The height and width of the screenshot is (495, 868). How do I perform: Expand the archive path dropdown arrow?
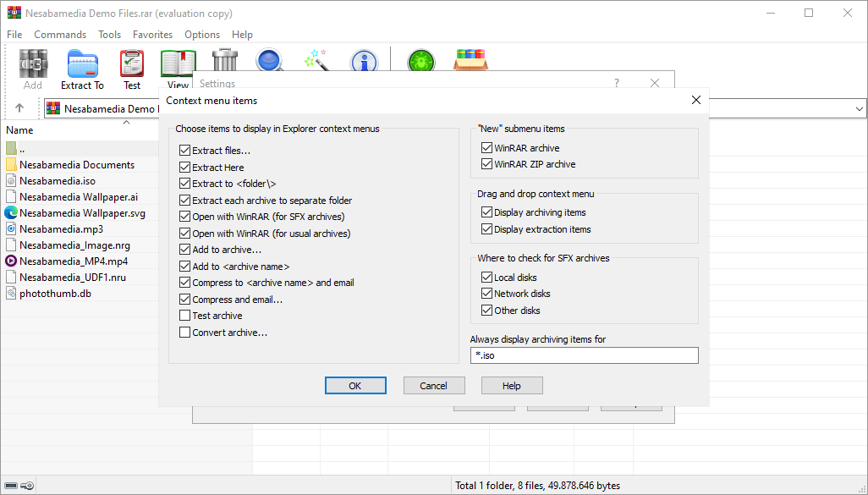coord(860,108)
